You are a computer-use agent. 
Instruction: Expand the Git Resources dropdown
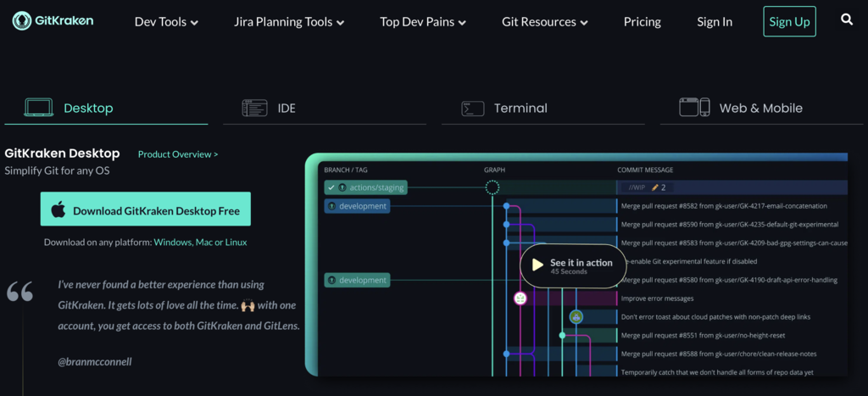pos(546,22)
